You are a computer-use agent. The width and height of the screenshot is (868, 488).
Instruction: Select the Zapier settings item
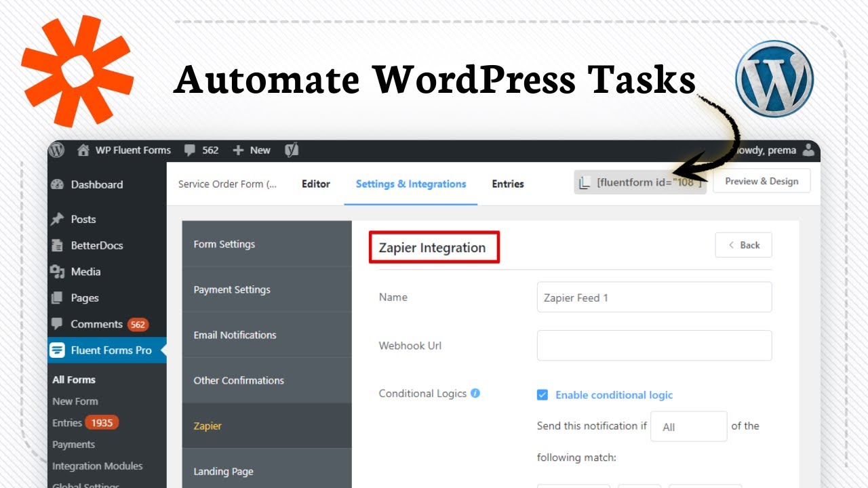tap(267, 426)
